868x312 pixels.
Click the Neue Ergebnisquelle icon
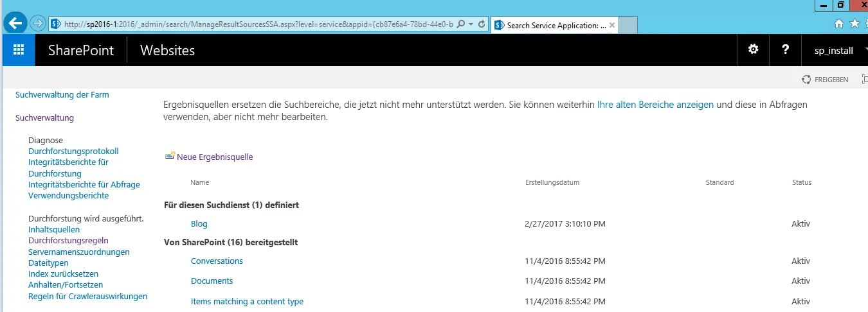[x=170, y=156]
